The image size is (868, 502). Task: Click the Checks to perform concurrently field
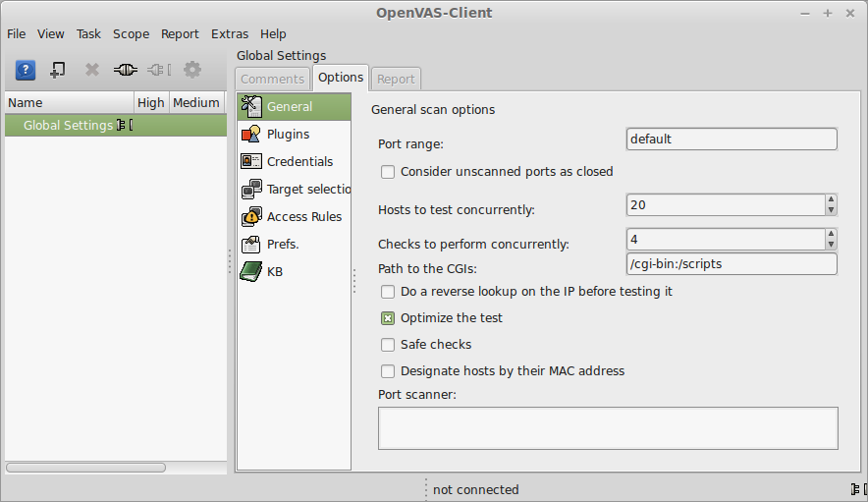click(x=726, y=240)
